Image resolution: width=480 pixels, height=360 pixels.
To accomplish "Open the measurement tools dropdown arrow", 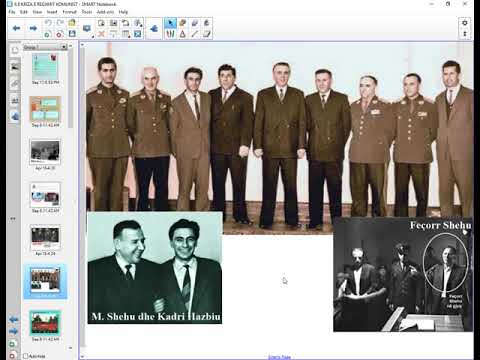I will pyautogui.click(x=142, y=25).
